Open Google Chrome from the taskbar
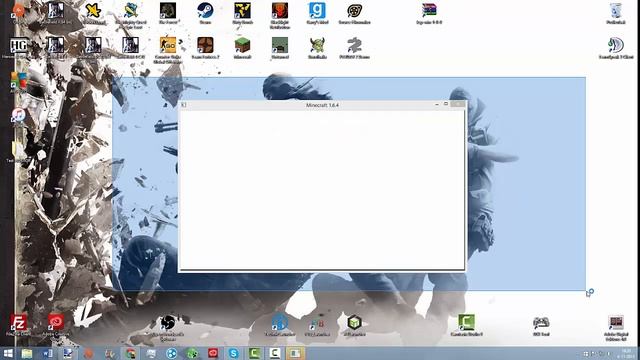 coord(130,353)
